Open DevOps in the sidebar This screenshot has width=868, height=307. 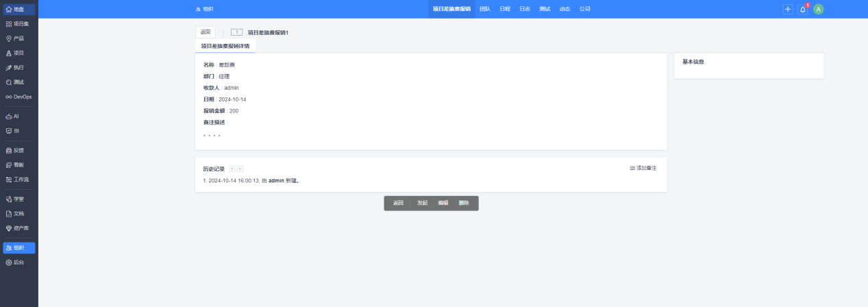tap(19, 97)
